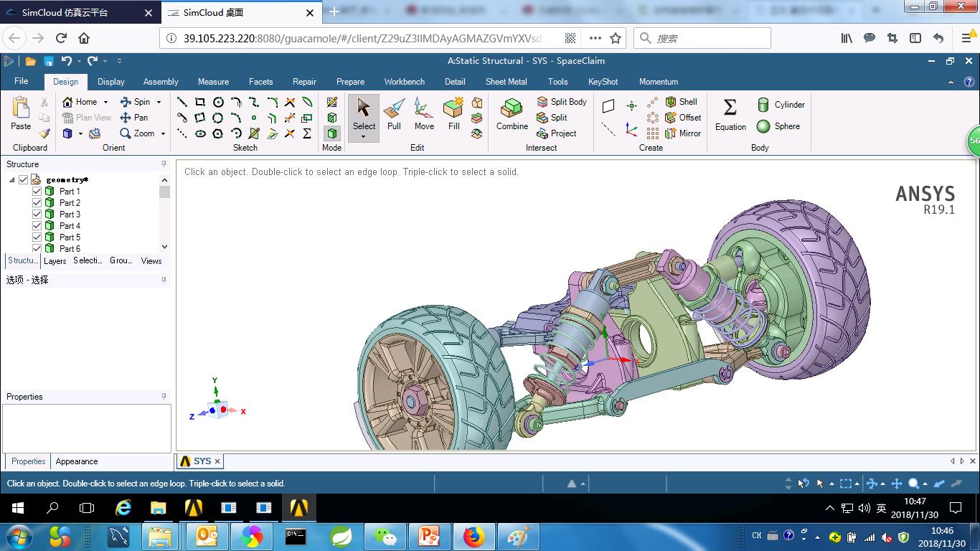Click the Paste button
Screen dimensions: 980x551
coord(21,115)
